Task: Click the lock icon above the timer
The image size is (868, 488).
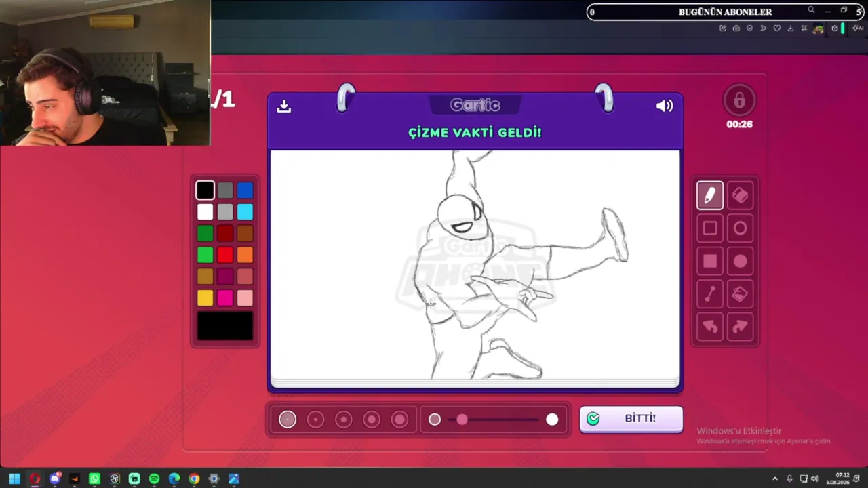Action: pyautogui.click(x=739, y=101)
